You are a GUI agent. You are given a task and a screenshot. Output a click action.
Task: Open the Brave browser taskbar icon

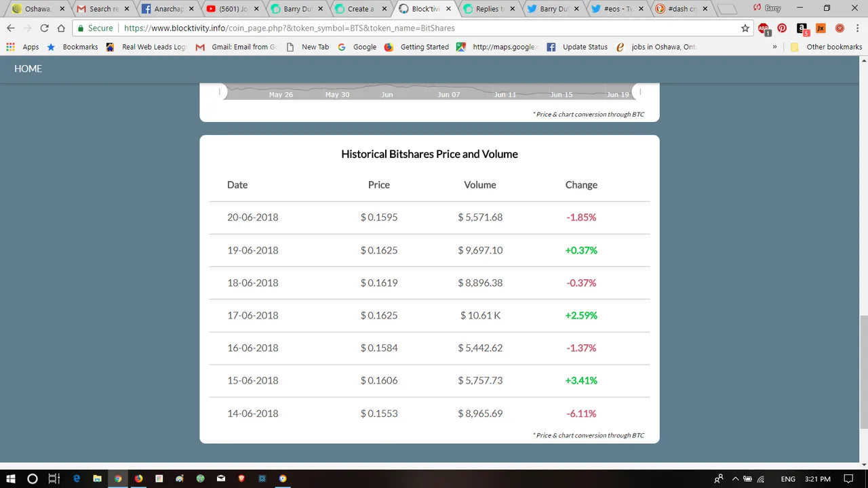pos(241,479)
